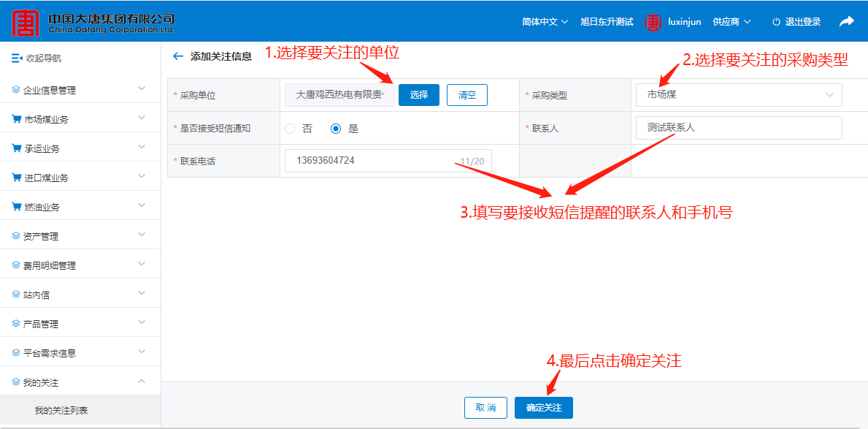Click the share arrow icon in header

coord(846,22)
